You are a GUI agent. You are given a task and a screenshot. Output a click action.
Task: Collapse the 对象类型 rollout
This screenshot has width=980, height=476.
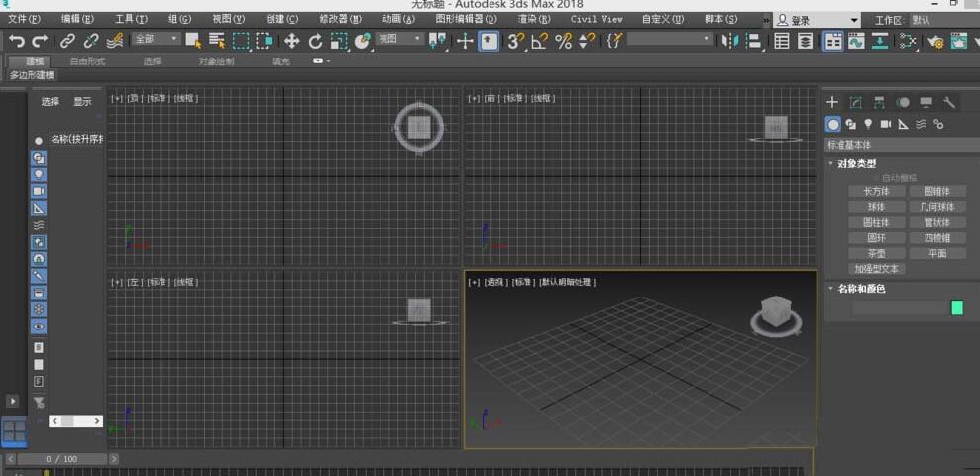pyautogui.click(x=856, y=163)
